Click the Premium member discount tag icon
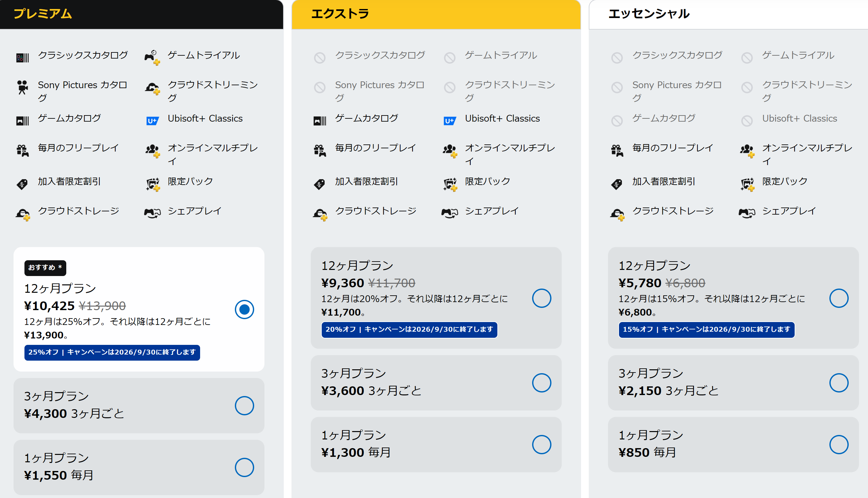Screen dimensions: 868x498 coord(22,184)
